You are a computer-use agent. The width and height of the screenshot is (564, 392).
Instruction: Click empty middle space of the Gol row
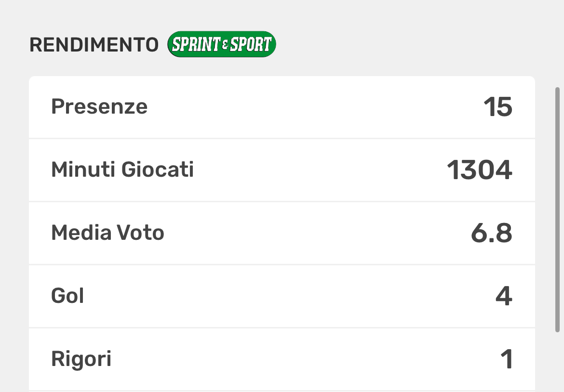289,296
